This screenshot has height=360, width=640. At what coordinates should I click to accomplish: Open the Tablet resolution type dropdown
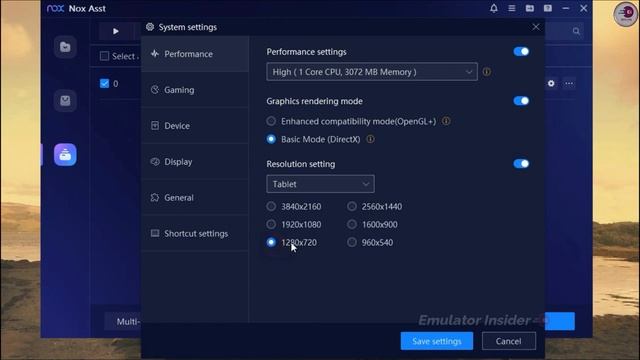tap(320, 184)
